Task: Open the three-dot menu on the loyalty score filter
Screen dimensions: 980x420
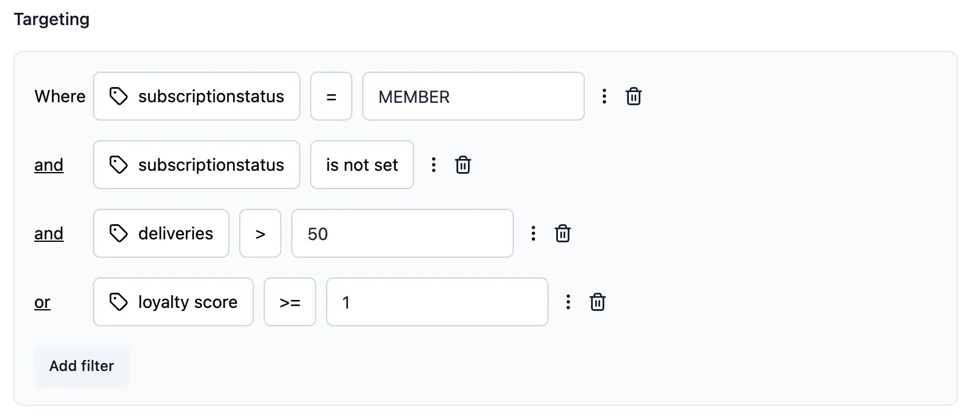Action: tap(568, 302)
